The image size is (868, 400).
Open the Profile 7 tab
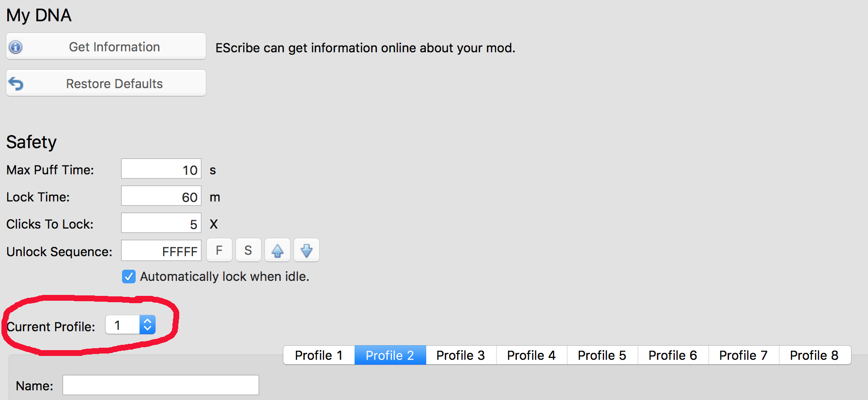click(744, 355)
